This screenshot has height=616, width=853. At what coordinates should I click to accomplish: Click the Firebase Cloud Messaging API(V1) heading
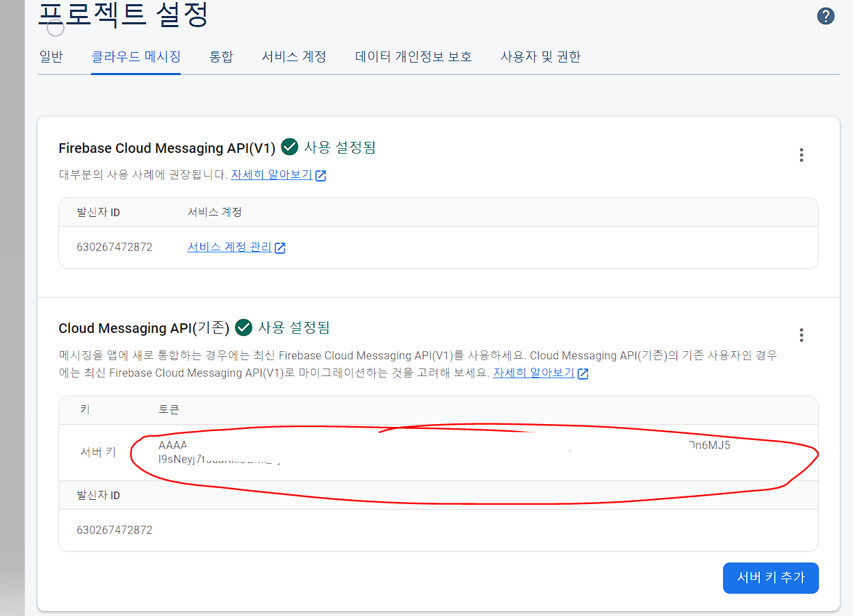(x=167, y=148)
